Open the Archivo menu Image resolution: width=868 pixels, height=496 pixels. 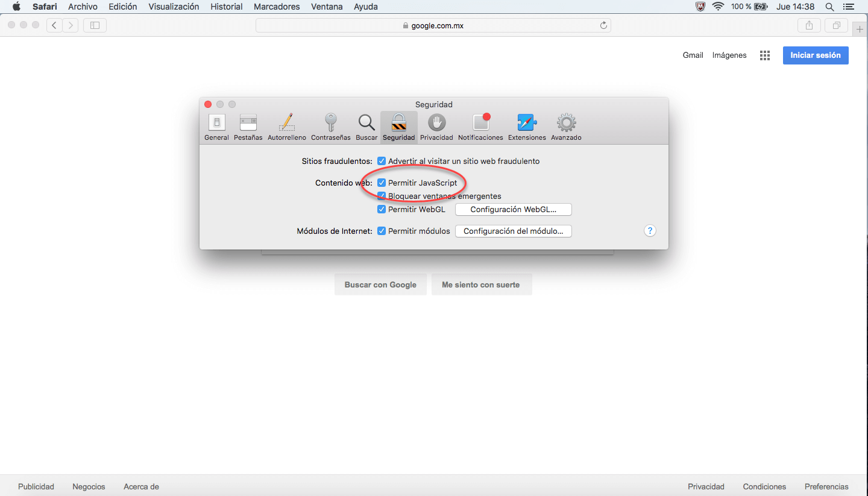[x=83, y=7]
